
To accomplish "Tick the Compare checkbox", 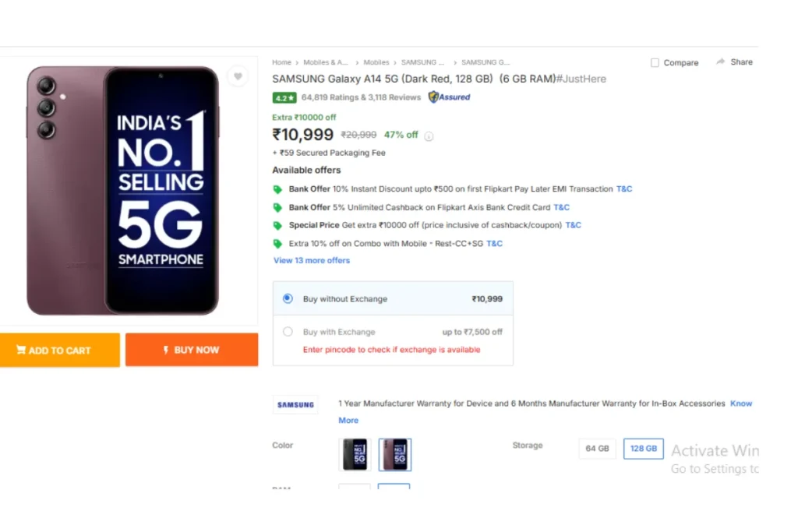I will [655, 63].
